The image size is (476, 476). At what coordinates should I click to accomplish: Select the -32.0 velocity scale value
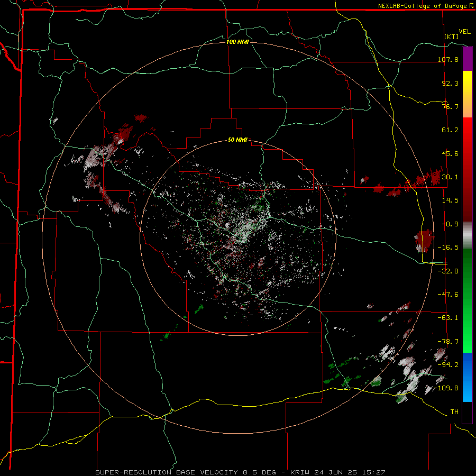click(x=448, y=271)
